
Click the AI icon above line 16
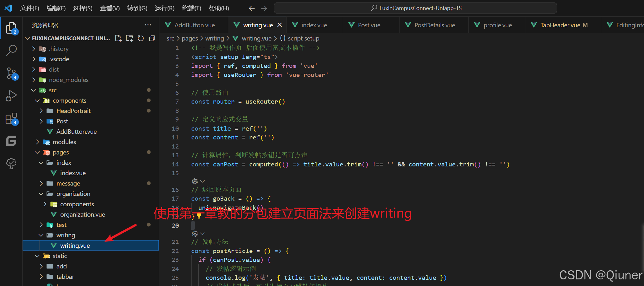click(x=195, y=181)
